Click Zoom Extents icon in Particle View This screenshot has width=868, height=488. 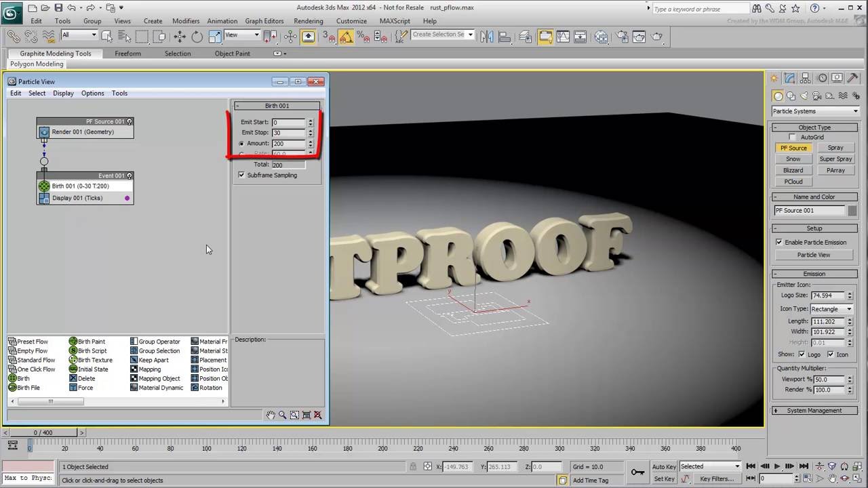(x=306, y=415)
